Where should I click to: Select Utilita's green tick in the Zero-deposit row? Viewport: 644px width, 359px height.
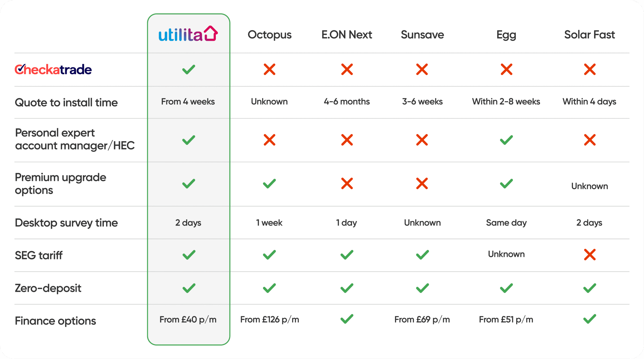(x=189, y=288)
